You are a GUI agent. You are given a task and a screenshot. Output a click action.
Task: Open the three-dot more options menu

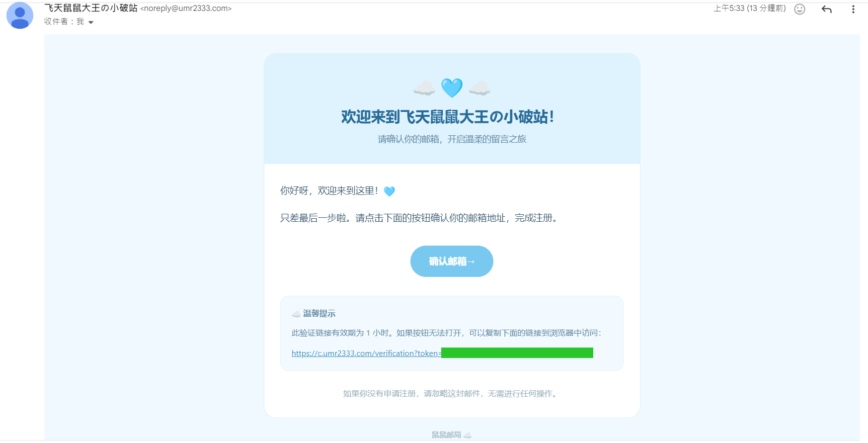[x=853, y=9]
